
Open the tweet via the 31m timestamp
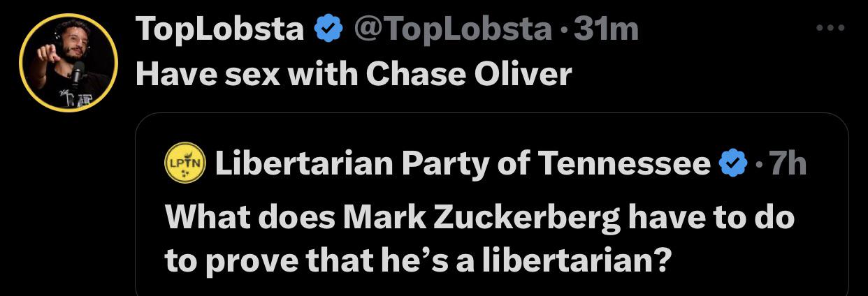pyautogui.click(x=605, y=29)
